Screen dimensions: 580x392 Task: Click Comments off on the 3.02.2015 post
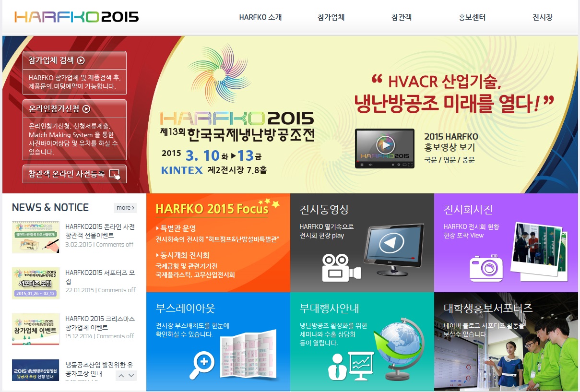coord(116,244)
